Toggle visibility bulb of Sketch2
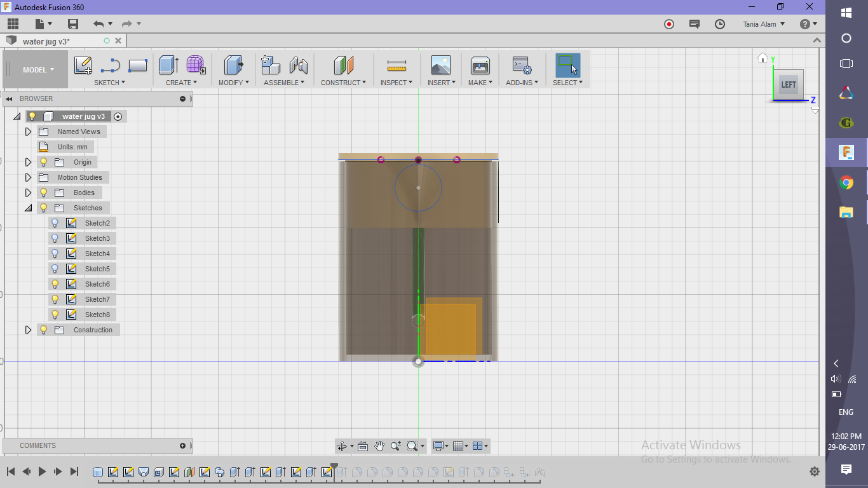Screen dimensions: 868x488 click(x=55, y=223)
